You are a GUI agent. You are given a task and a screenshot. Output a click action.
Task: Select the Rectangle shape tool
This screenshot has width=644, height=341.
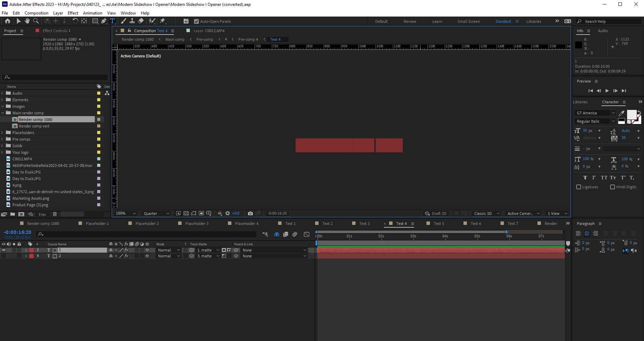coord(95,21)
